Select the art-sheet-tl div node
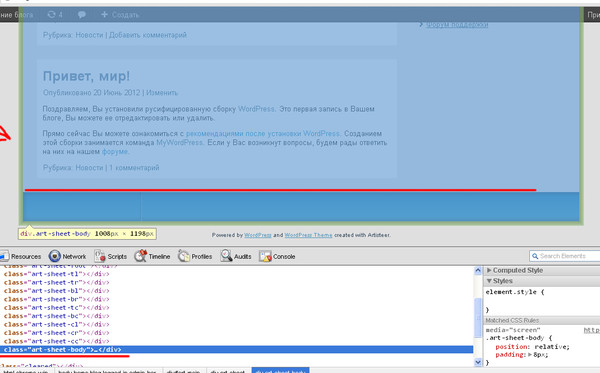The width and height of the screenshot is (600, 373). point(57,274)
